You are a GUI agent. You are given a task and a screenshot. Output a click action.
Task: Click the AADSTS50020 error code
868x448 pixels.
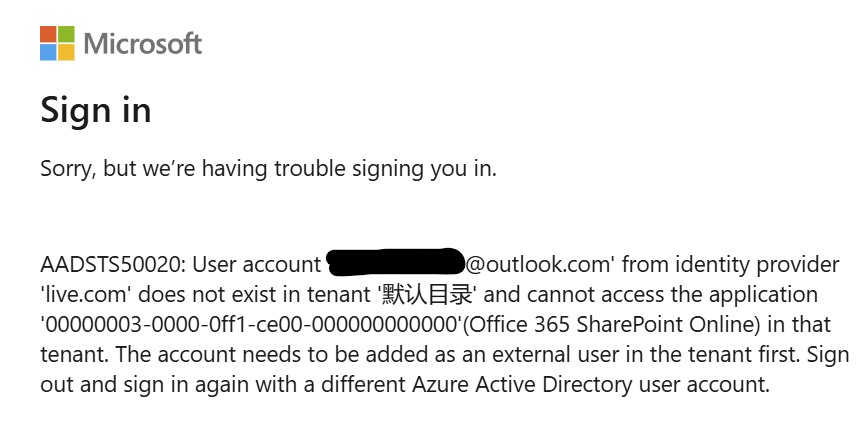pyautogui.click(x=111, y=264)
